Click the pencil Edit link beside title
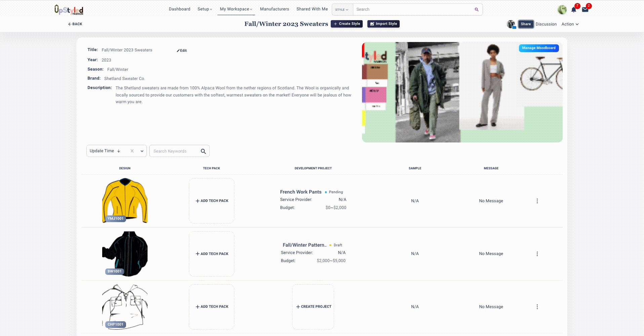Viewport: 644px width, 336px height. tap(182, 50)
